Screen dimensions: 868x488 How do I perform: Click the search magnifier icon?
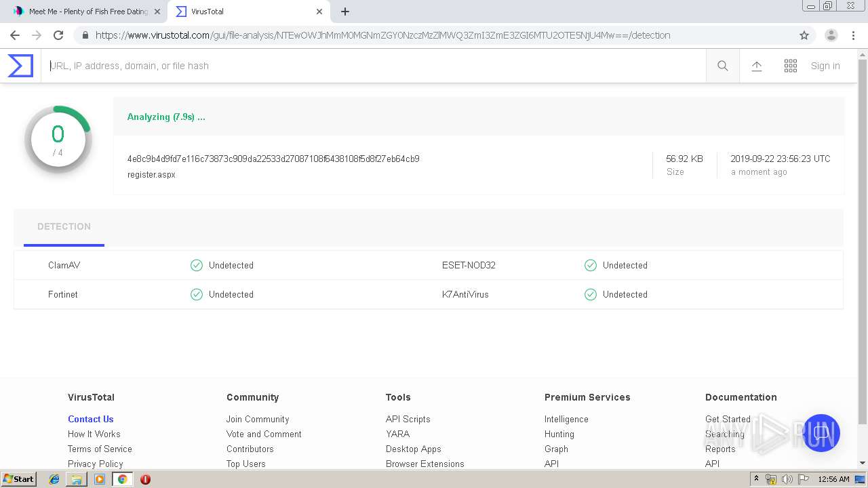[723, 66]
